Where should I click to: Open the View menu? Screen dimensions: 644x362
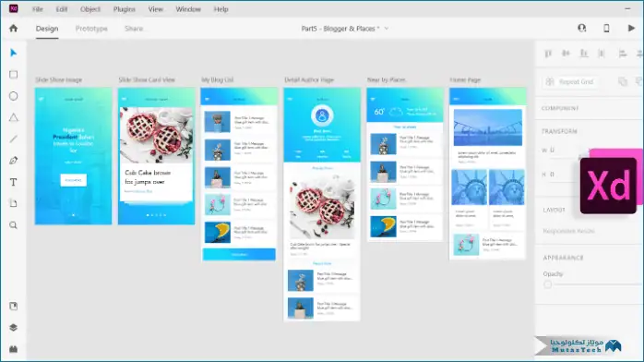155,9
